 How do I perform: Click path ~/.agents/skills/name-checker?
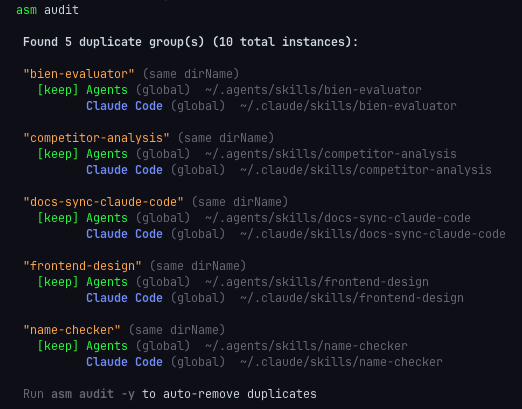306,346
